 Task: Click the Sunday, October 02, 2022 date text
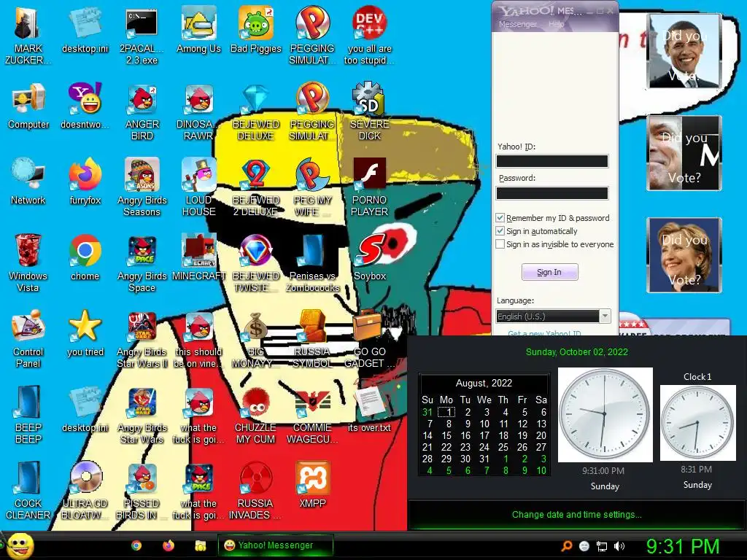[576, 352]
